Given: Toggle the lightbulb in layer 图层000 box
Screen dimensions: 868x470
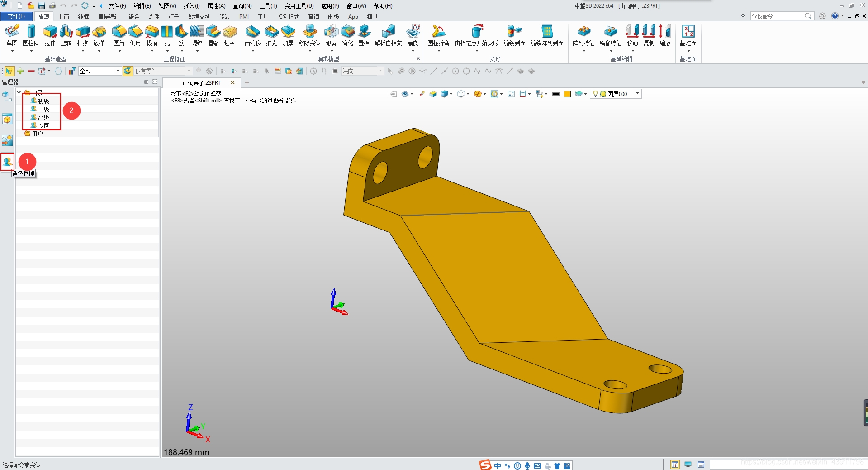Looking at the screenshot, I should pyautogui.click(x=595, y=94).
